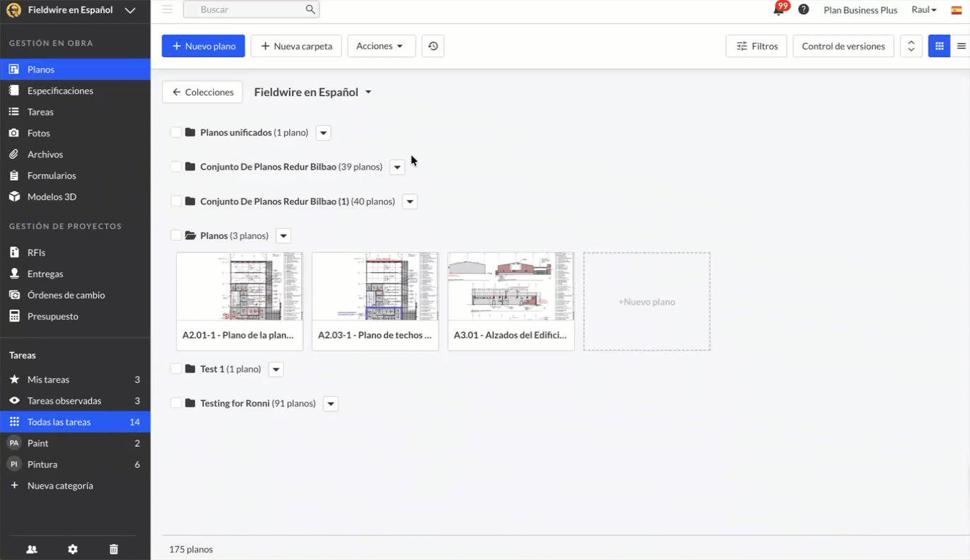This screenshot has width=970, height=560.
Task: Go back to Colecciones
Action: 202,92
